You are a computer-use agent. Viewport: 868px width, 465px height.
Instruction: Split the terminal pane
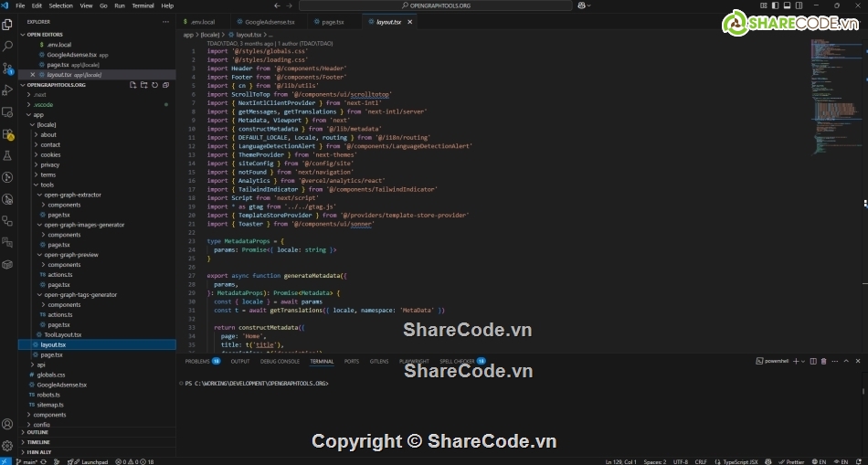[x=813, y=361]
